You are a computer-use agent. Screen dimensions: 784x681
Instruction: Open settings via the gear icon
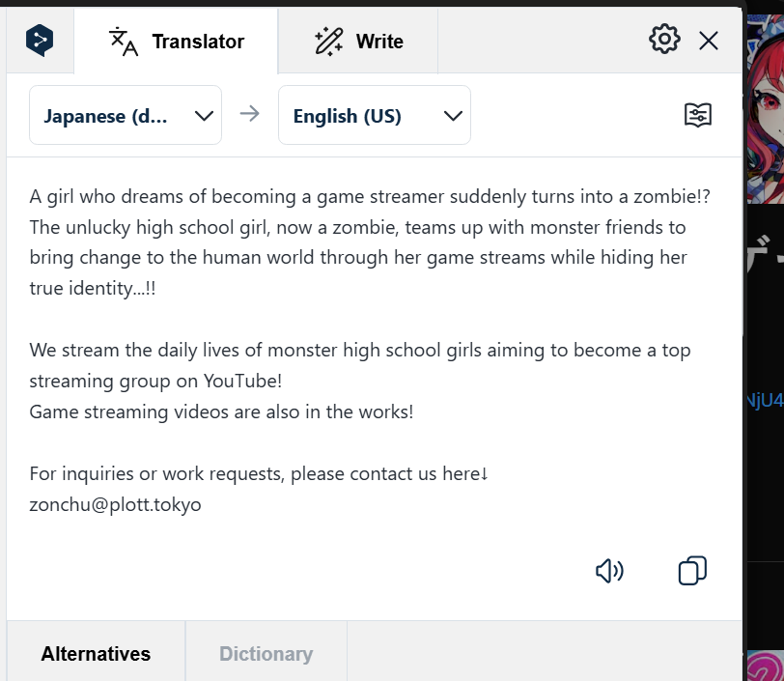[x=664, y=39]
